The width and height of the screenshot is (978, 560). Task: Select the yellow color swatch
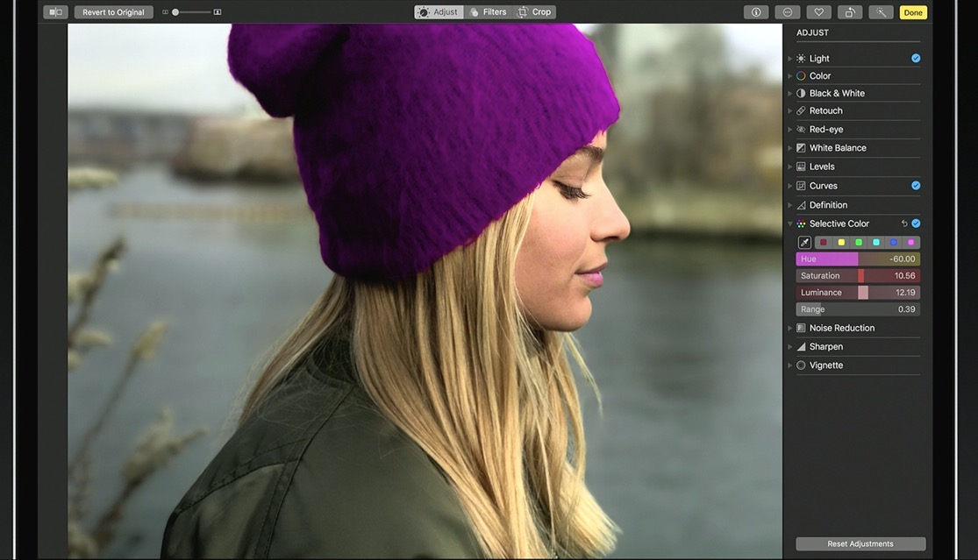pos(841,242)
